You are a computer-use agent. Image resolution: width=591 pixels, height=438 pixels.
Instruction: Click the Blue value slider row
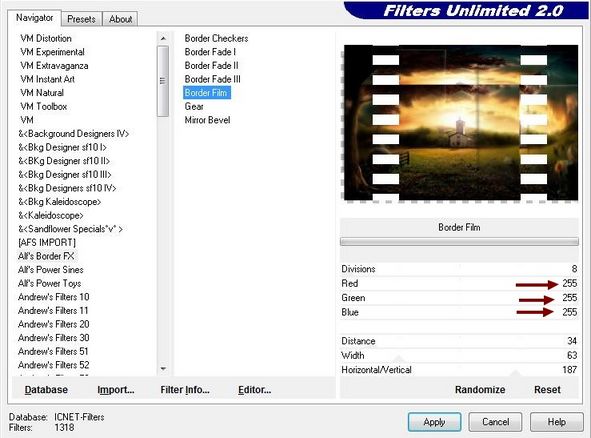tap(459, 312)
